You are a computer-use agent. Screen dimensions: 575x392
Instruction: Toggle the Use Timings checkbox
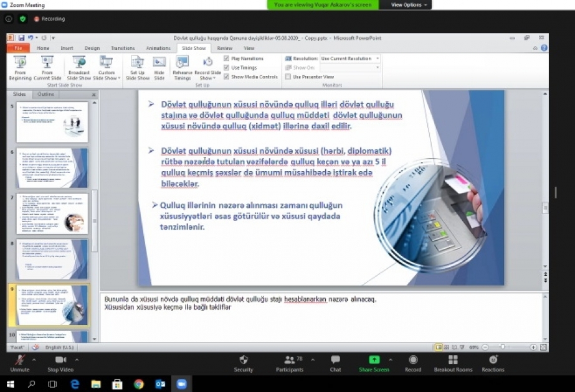pos(226,67)
